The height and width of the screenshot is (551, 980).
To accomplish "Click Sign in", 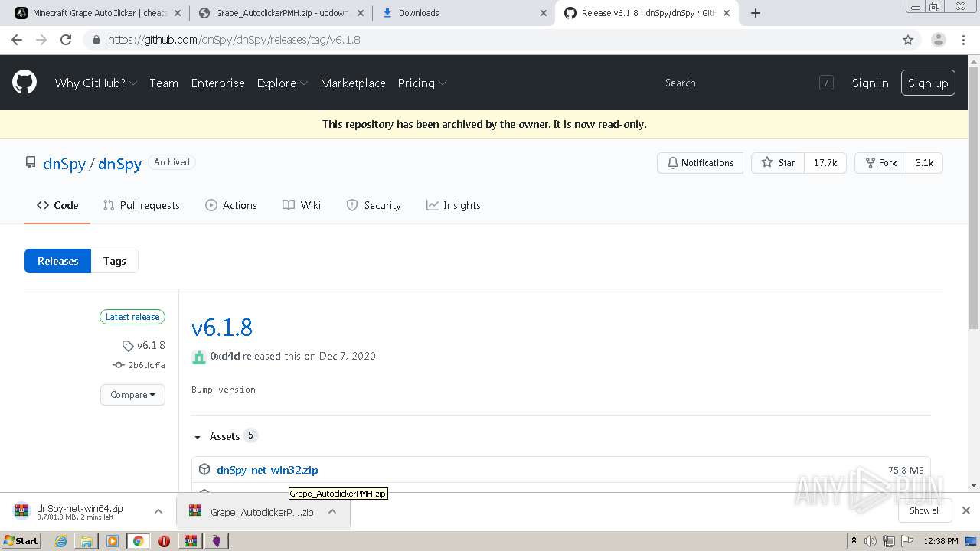I will [x=871, y=83].
